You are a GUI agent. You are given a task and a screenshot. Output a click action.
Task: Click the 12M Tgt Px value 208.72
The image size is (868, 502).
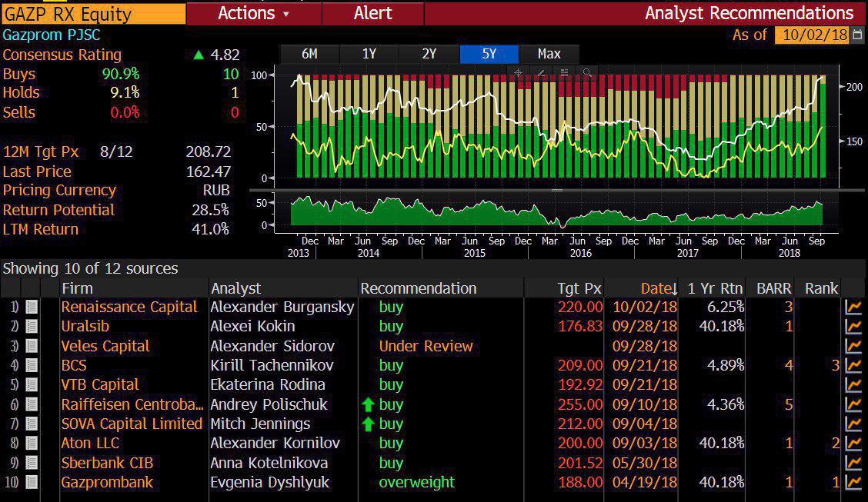(x=209, y=151)
